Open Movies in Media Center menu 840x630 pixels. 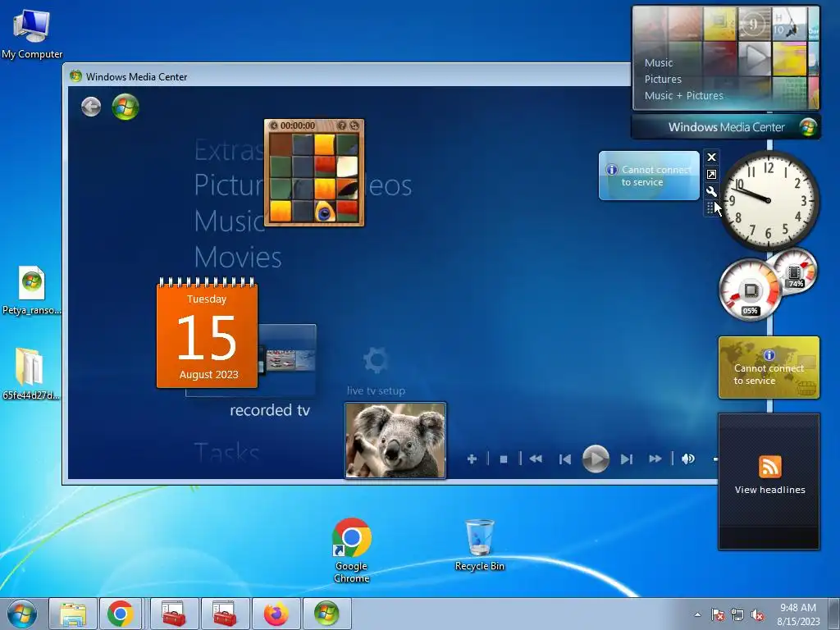[x=238, y=257]
